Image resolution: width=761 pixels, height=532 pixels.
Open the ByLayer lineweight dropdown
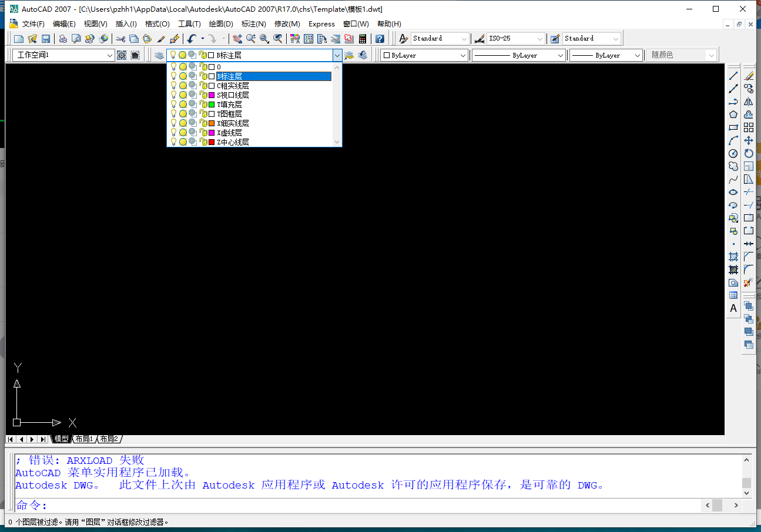coord(606,55)
